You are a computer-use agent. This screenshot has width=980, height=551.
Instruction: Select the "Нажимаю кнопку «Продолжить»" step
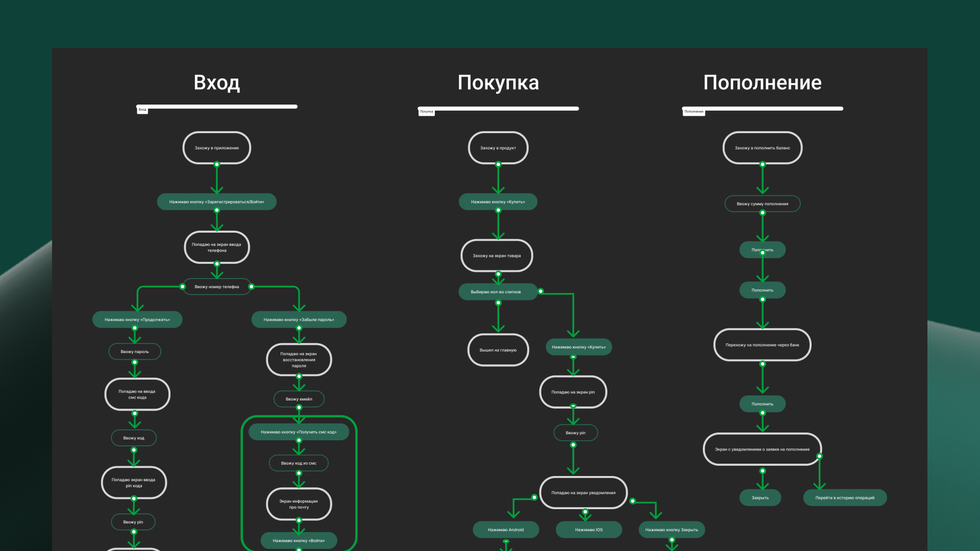pyautogui.click(x=137, y=319)
